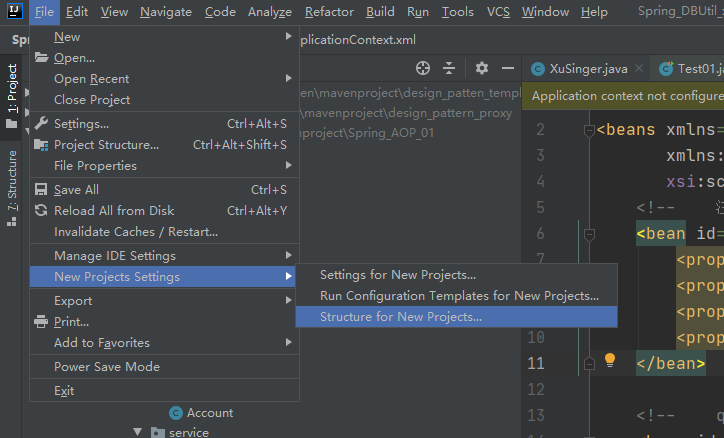Click the wrench icon next to Settings...
The width and height of the screenshot is (724, 438).
pyautogui.click(x=41, y=123)
